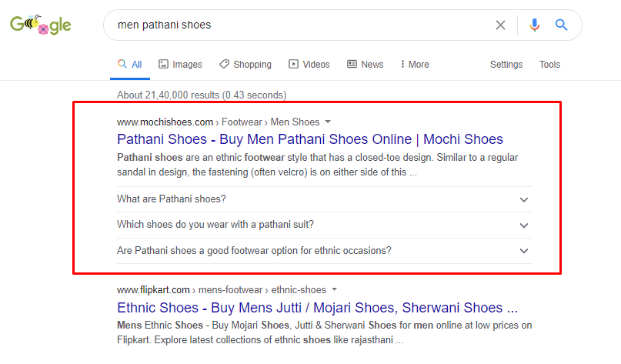This screenshot has width=621, height=364.
Task: Switch to the Shopping tab
Action: 245,64
